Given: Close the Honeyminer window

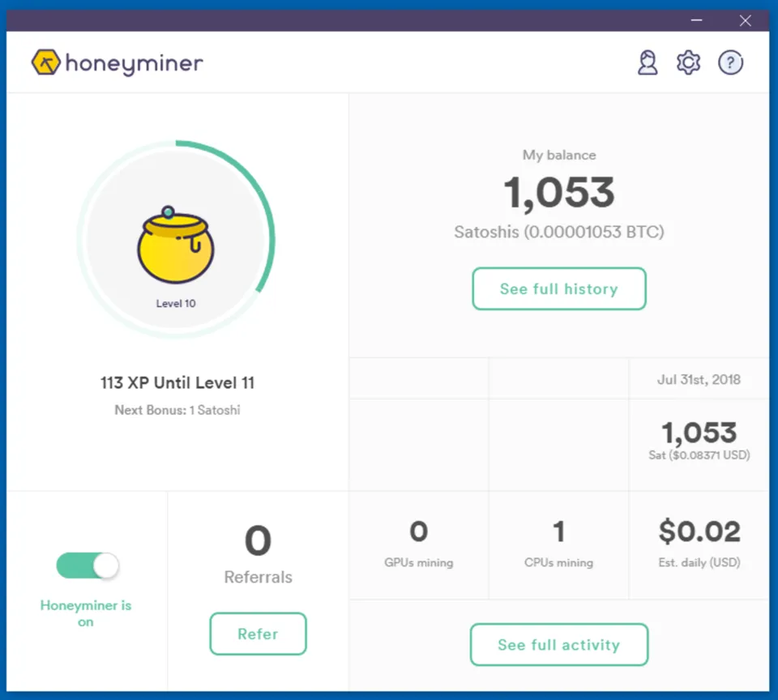Looking at the screenshot, I should [x=746, y=20].
